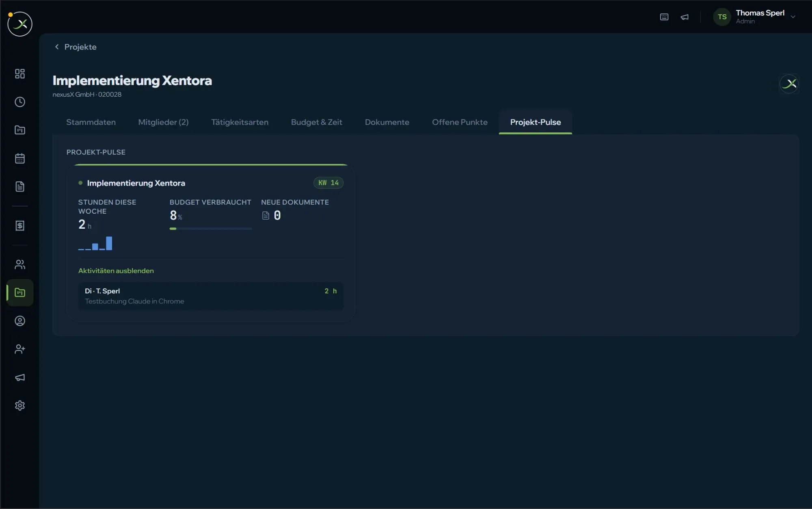Open the calendar icon in sidebar

pyautogui.click(x=20, y=158)
